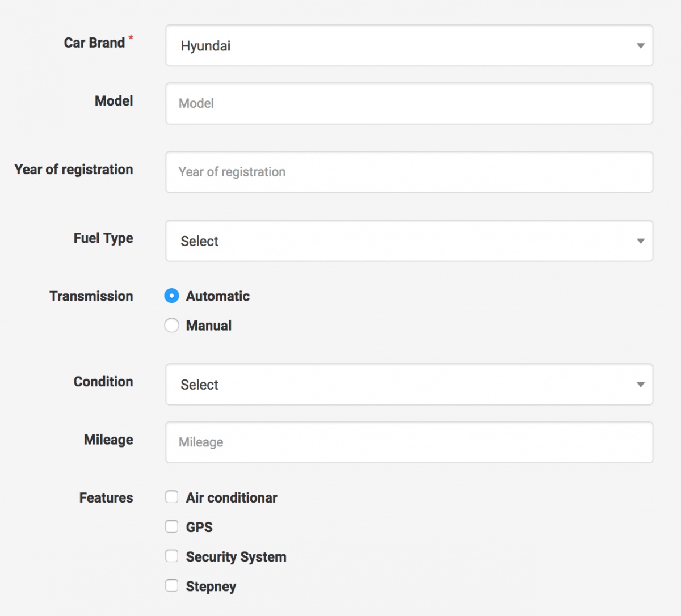
Task: Open the Car Brand dropdown showing Hyundai
Action: 409,45
